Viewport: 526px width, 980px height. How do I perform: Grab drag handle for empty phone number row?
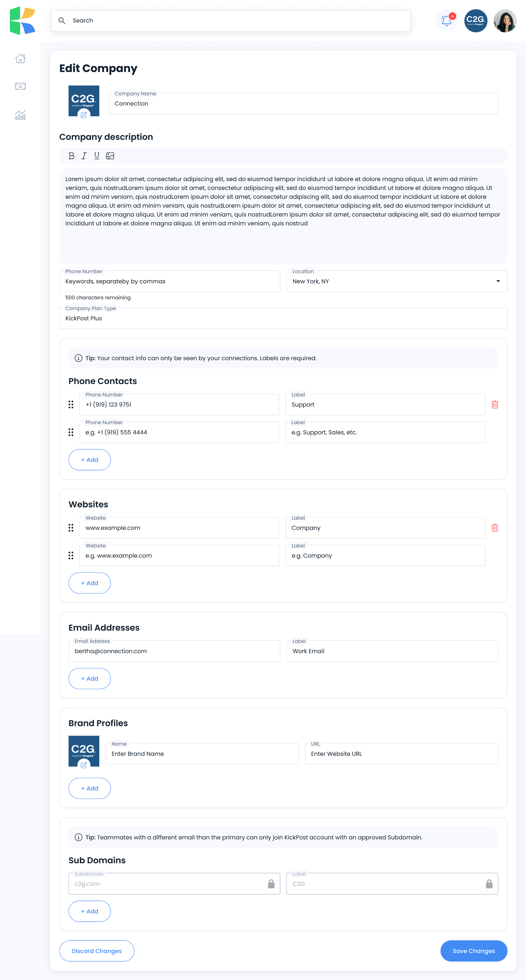(71, 432)
